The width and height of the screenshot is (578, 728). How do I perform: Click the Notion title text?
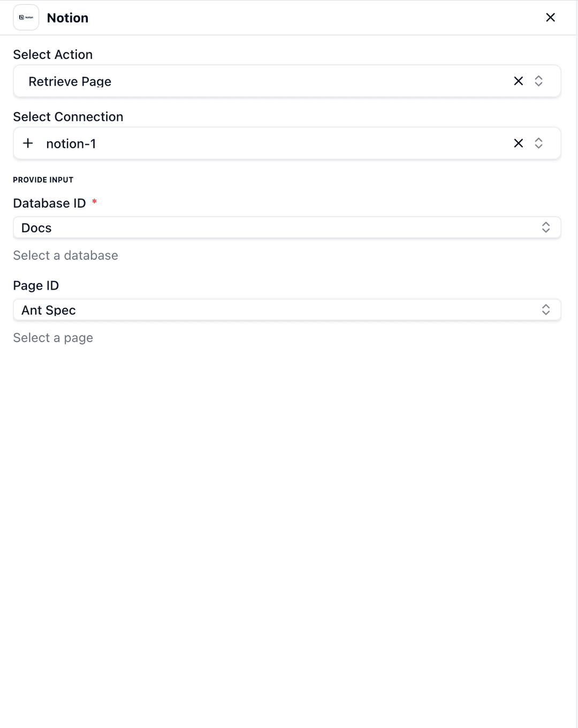point(67,17)
